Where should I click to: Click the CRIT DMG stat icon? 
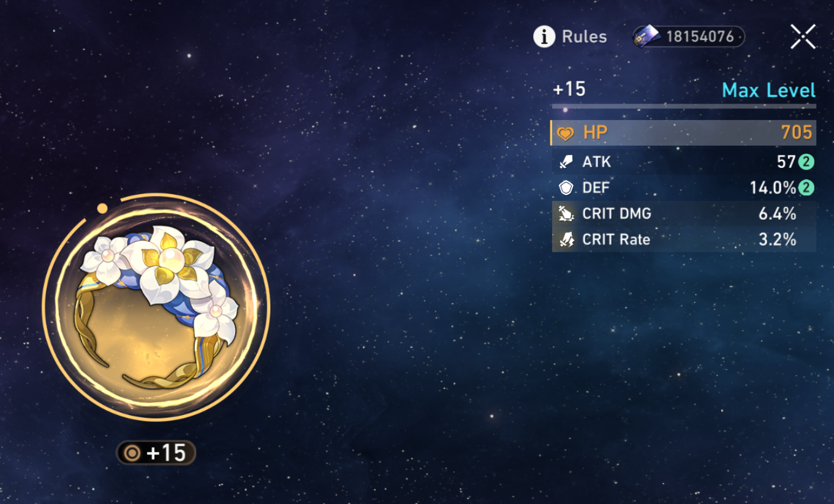tap(566, 214)
